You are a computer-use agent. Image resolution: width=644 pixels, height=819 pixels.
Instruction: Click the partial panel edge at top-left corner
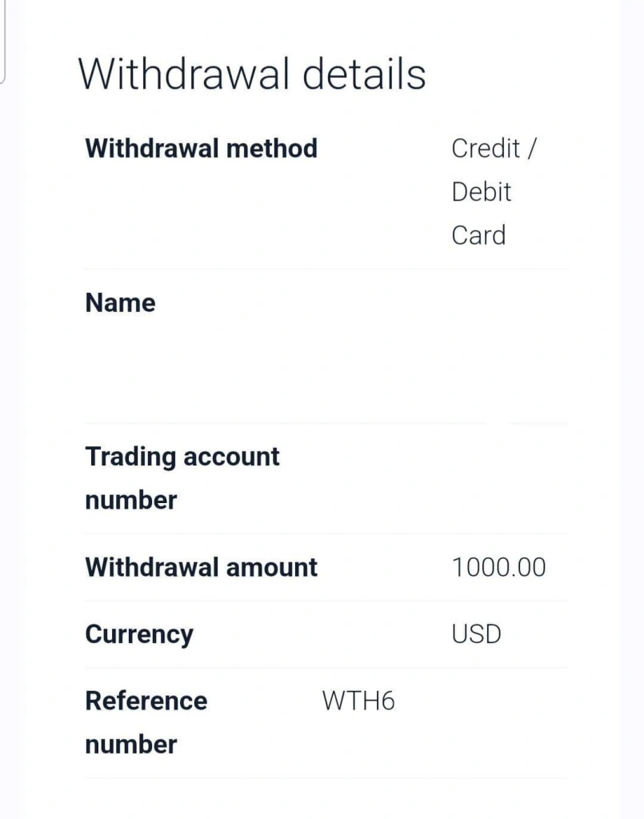(2, 42)
